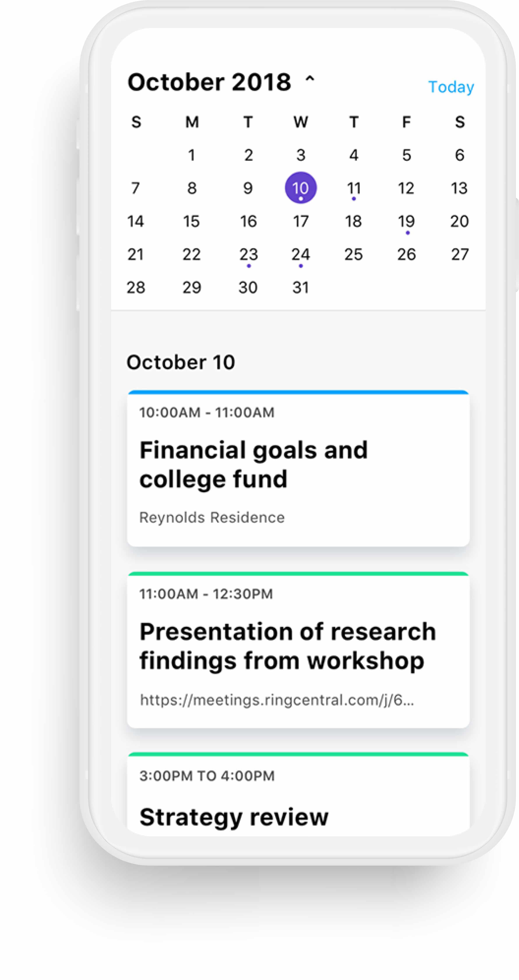Select highlighted date 10 in calendar

[300, 188]
